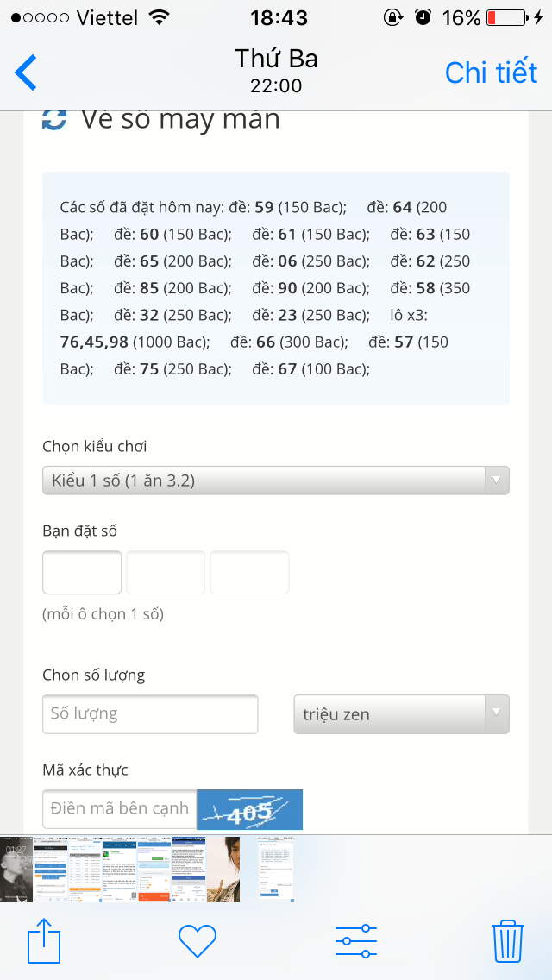
Task: Open the Kiểu 1 số dropdown
Action: pos(276,480)
